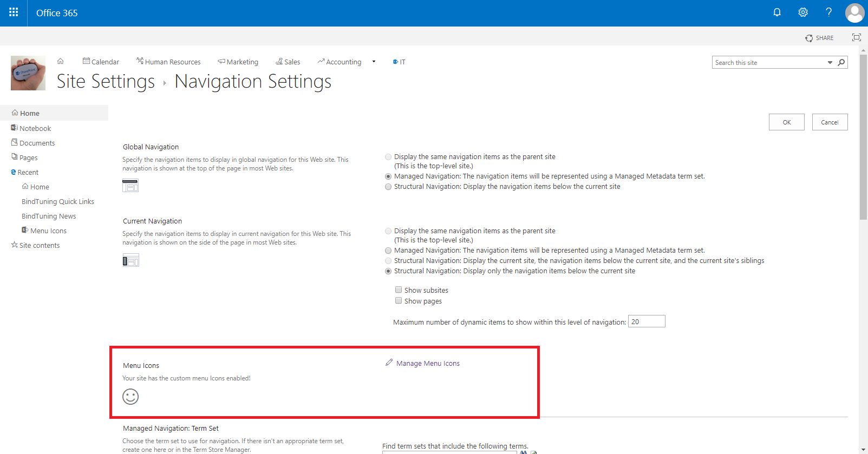The image size is (868, 454).
Task: Click Site Settings breadcrumb link
Action: tap(106, 81)
